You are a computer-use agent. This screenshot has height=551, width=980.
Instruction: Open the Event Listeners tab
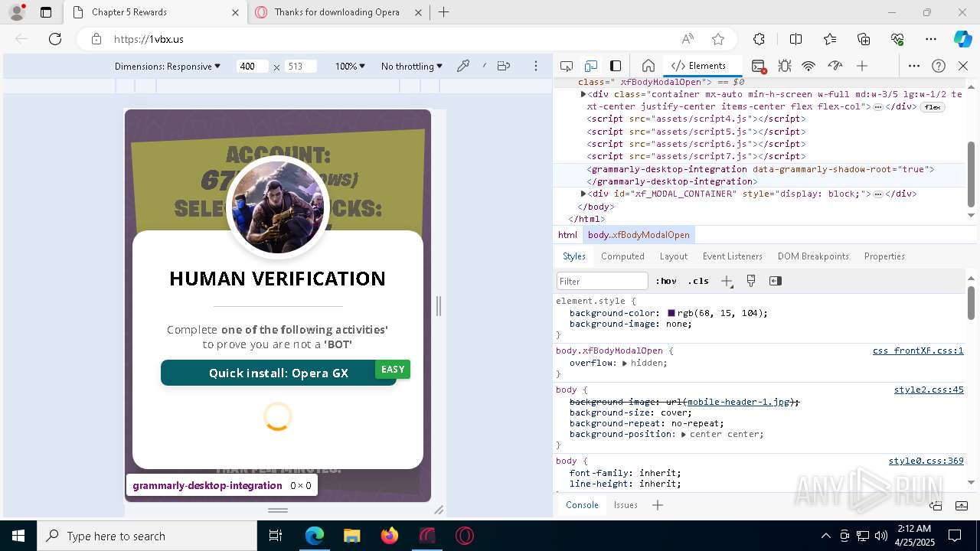point(733,256)
